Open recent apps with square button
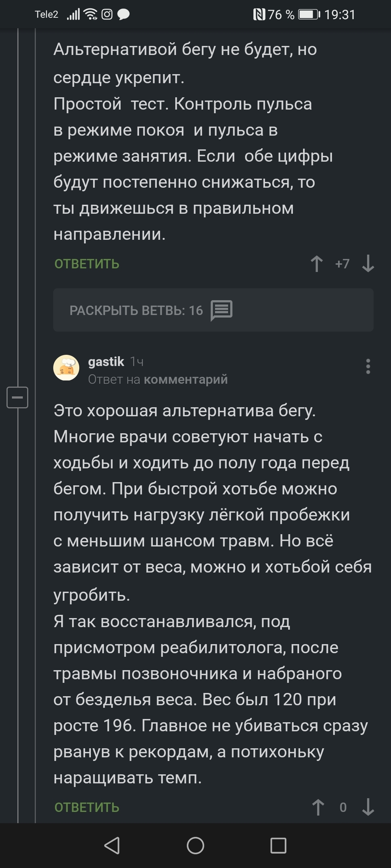391x868 pixels. 278,846
